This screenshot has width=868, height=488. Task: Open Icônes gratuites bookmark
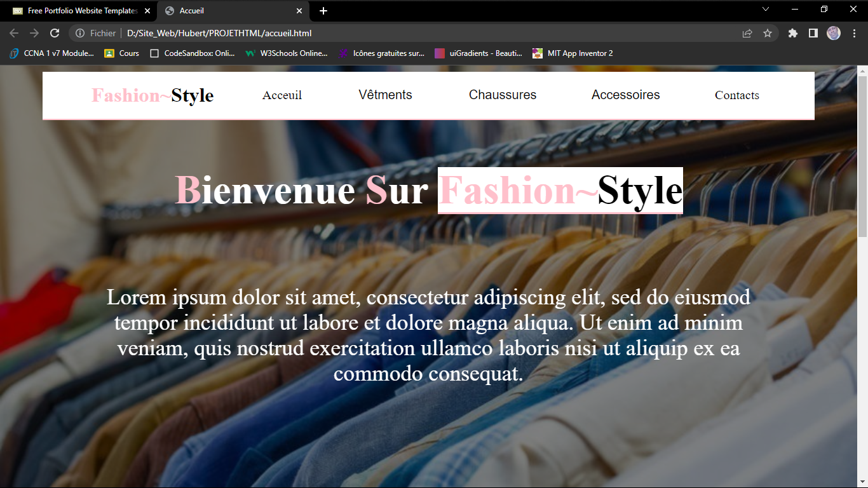(382, 53)
